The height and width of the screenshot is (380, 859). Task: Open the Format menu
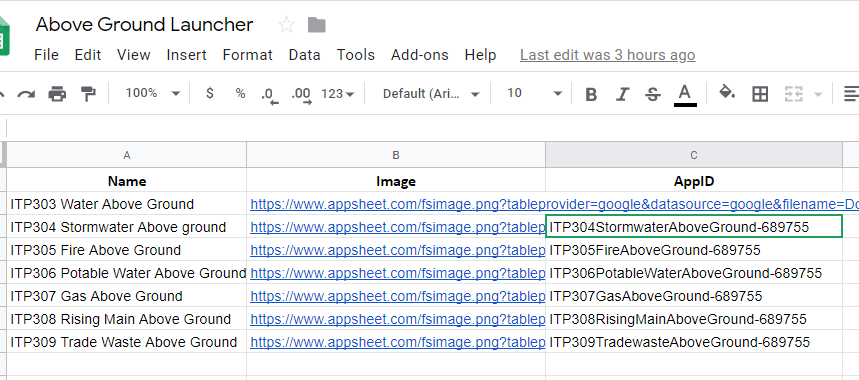[x=248, y=55]
